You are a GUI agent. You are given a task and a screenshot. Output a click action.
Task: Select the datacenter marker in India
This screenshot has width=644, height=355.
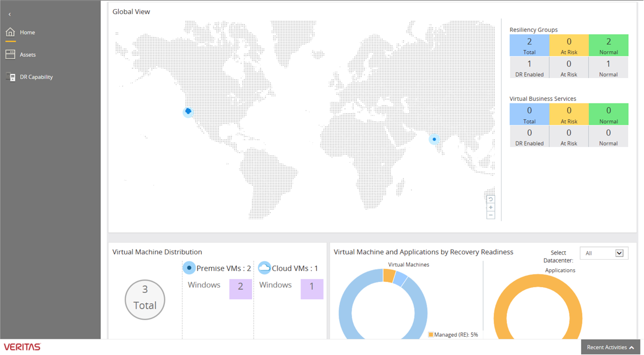pyautogui.click(x=434, y=139)
